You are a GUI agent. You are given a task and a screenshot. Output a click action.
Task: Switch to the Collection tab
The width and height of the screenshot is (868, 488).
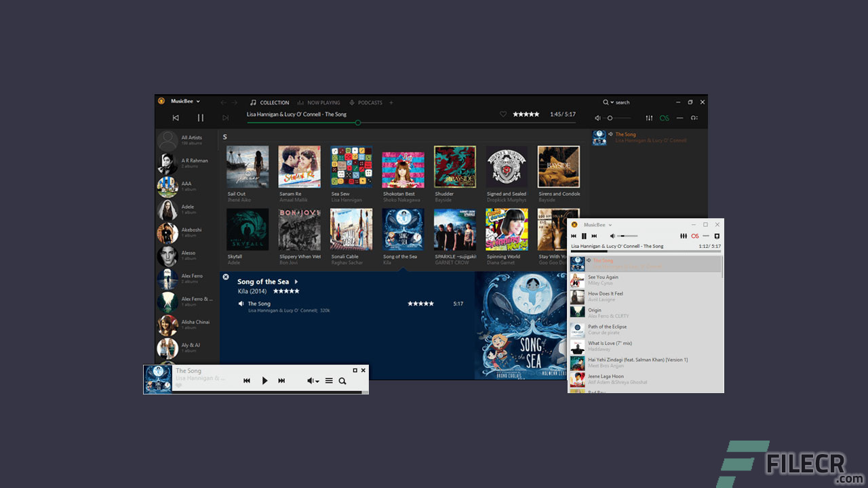[x=270, y=103]
